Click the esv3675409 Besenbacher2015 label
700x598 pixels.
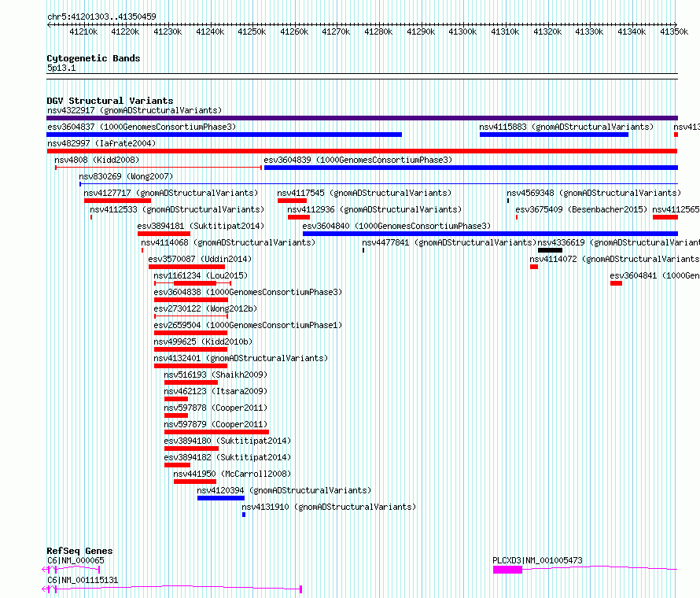pyautogui.click(x=581, y=209)
